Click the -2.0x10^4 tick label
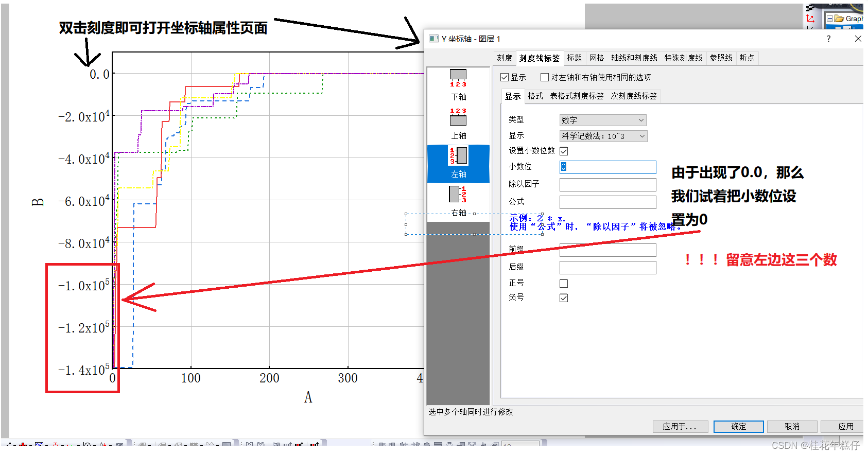Screen dimensions: 868x455 coord(84,116)
